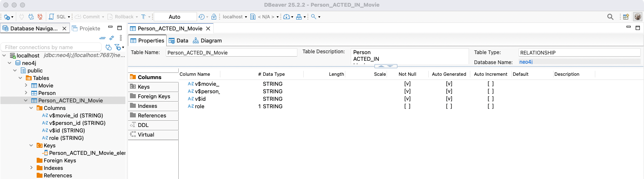Switch to the Data sub-tab
644x179 pixels.
tap(179, 40)
